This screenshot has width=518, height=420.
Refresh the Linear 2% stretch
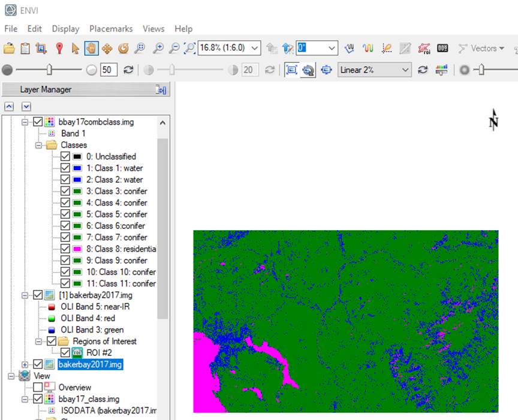pyautogui.click(x=423, y=70)
